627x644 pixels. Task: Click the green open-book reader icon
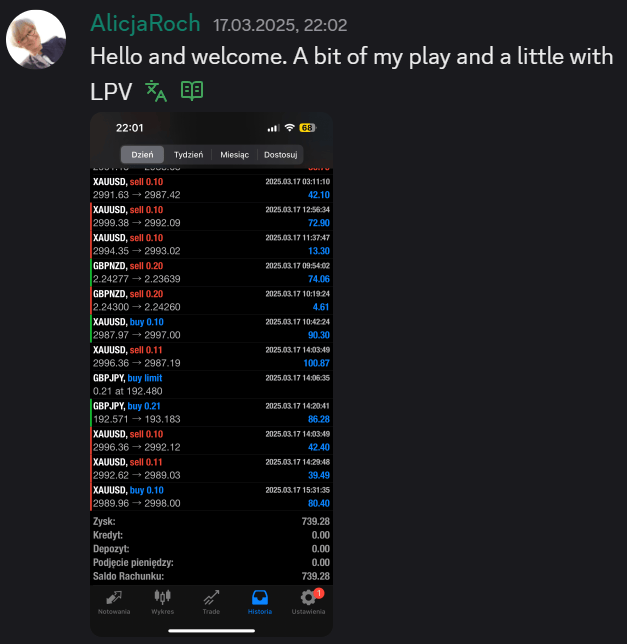(192, 91)
